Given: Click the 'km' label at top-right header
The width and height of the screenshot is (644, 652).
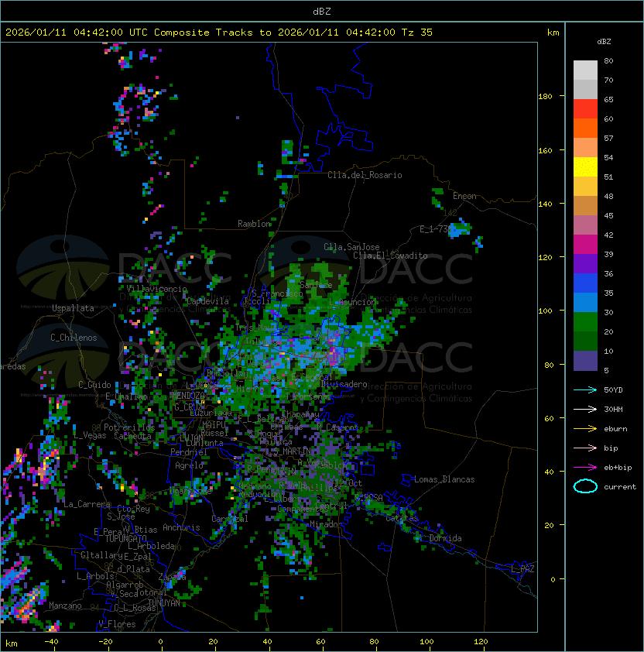Looking at the screenshot, I should tap(553, 33).
